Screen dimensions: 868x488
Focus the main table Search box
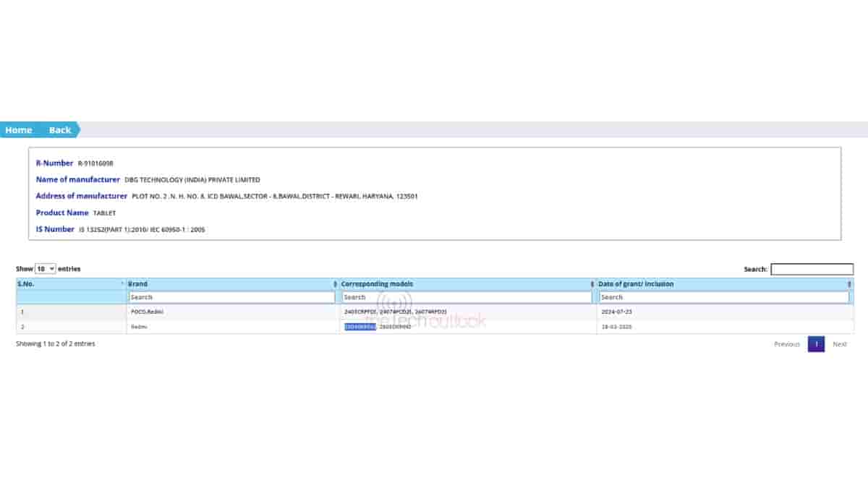tap(812, 270)
